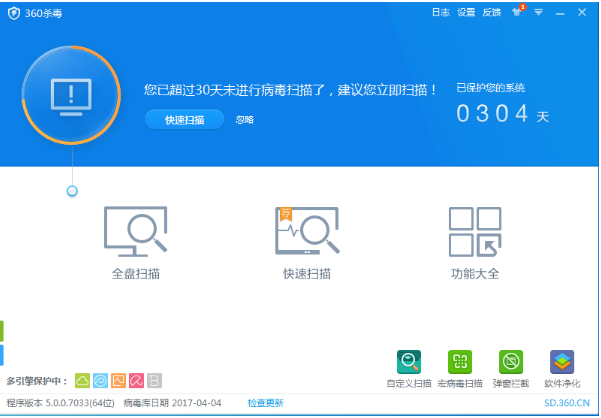Click the green side tab at left edge
601x418 pixels.
coord(2,331)
